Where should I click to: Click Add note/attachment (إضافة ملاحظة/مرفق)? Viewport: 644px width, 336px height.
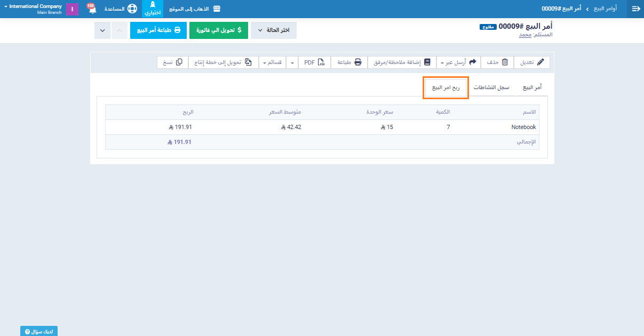click(x=404, y=62)
